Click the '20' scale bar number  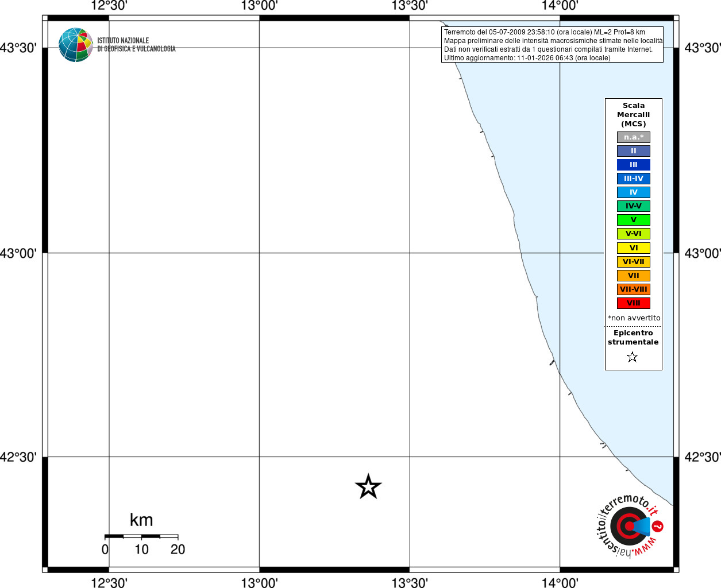click(178, 550)
